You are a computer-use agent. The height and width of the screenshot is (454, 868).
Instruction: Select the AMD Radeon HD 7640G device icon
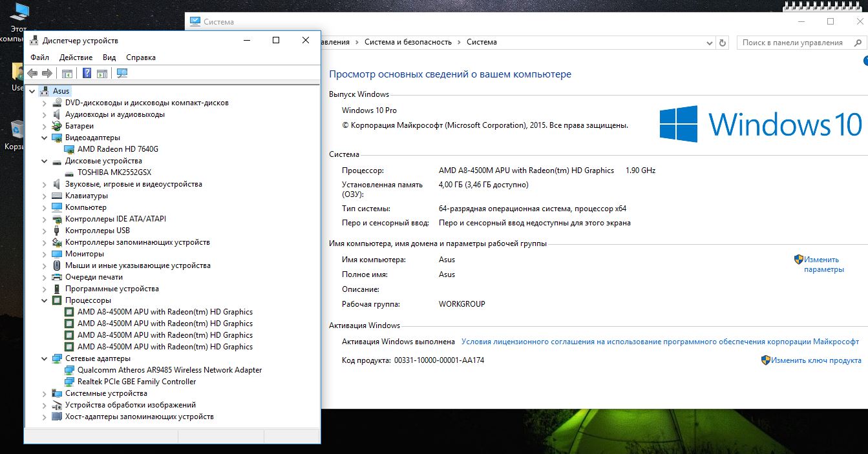(69, 149)
